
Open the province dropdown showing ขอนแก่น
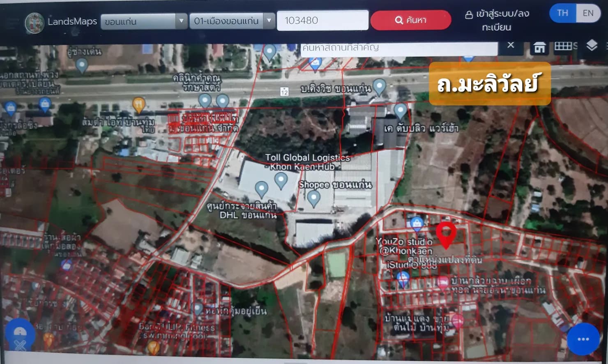[x=144, y=21]
